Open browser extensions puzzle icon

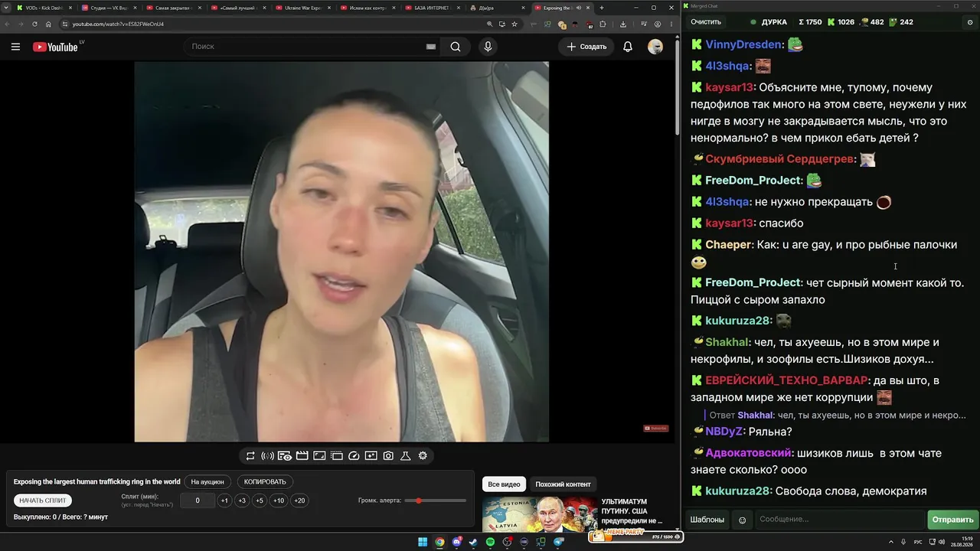click(x=603, y=24)
